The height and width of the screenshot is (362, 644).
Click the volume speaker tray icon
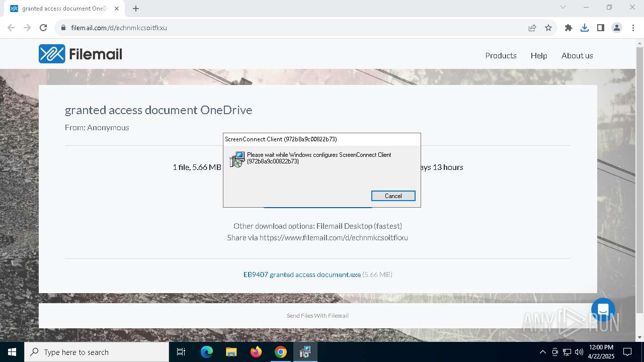click(579, 352)
